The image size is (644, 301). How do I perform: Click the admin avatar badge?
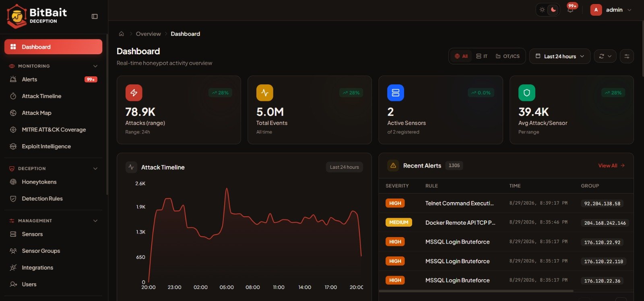click(596, 10)
